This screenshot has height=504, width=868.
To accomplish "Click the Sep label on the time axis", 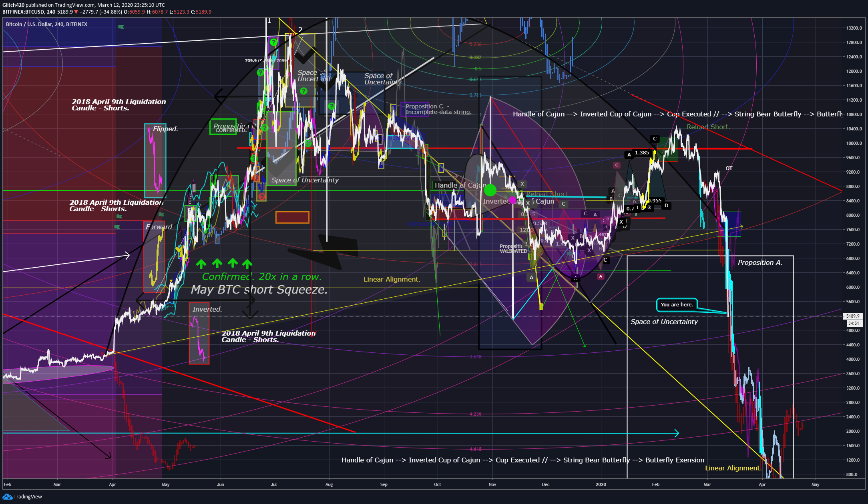I will (384, 484).
